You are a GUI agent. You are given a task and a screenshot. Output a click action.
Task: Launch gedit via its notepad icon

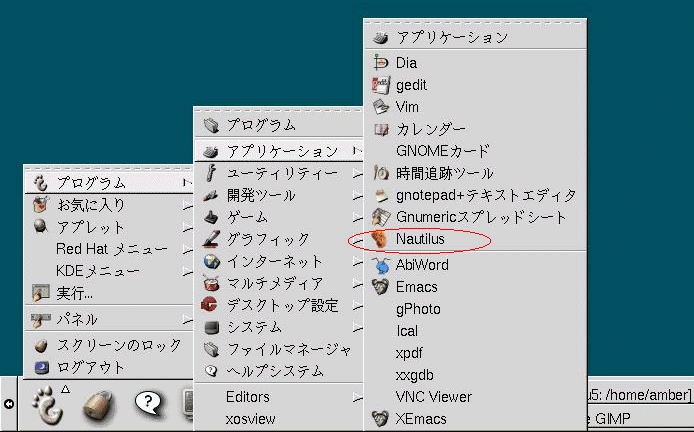(381, 85)
